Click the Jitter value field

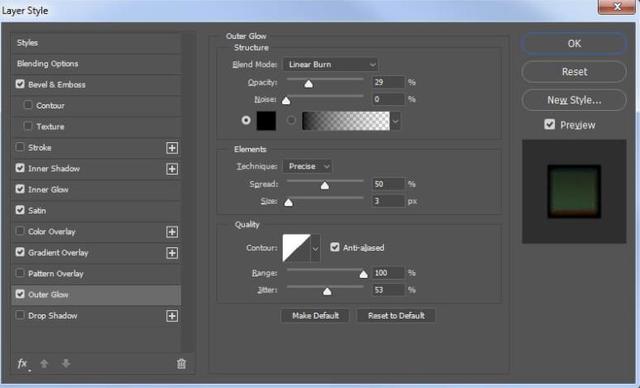388,290
